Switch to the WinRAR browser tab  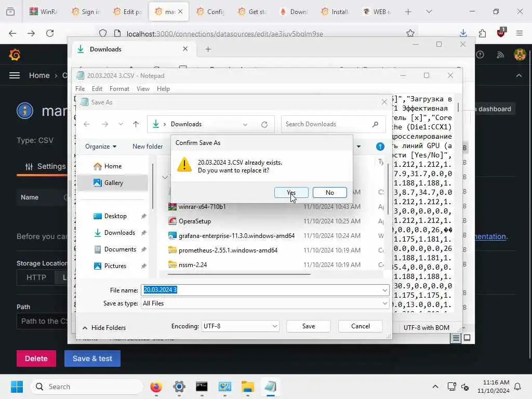coord(44,12)
